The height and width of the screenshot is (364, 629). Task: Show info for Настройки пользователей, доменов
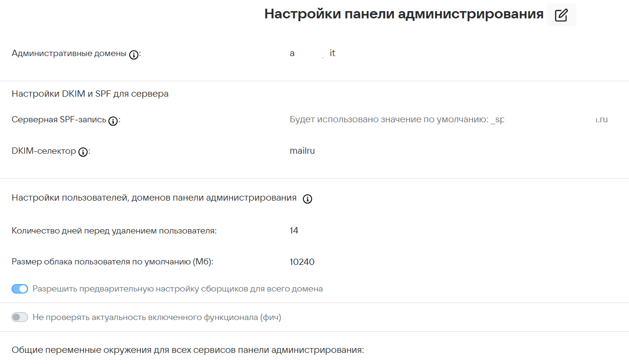307,199
